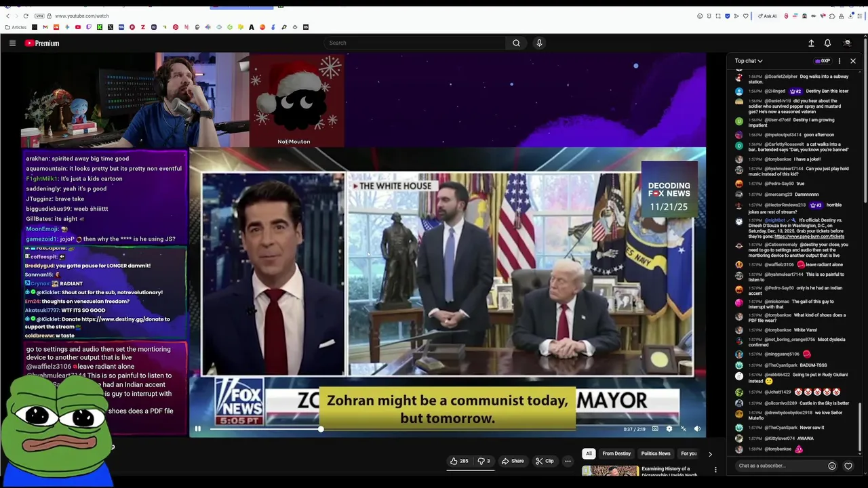Click the YouTube search field
868x488 pixels.
coord(414,43)
